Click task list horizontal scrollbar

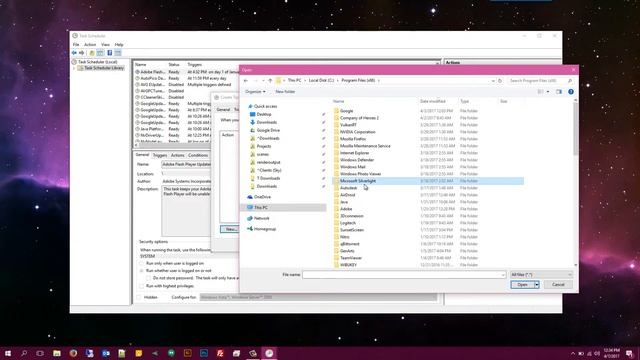(287, 145)
